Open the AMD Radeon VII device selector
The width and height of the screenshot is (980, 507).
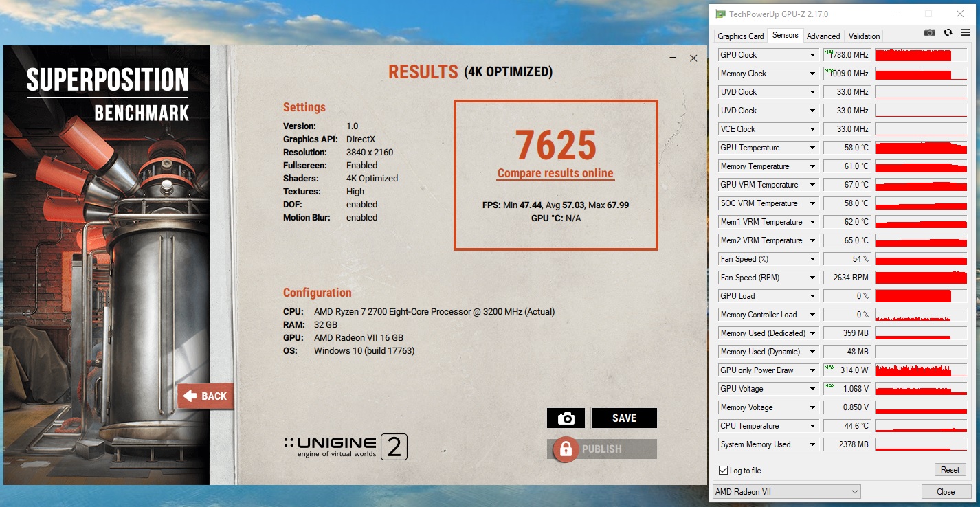click(x=786, y=492)
